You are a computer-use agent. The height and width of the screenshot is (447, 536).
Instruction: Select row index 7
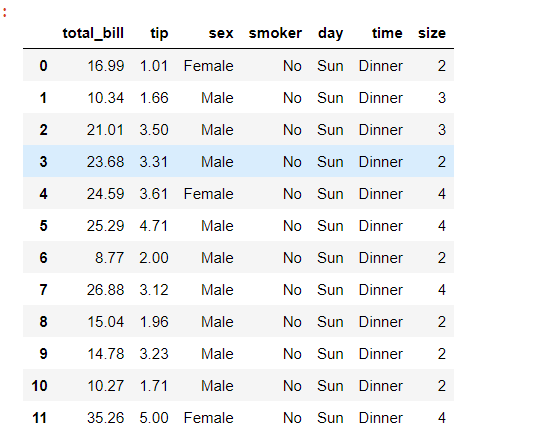[x=43, y=290]
